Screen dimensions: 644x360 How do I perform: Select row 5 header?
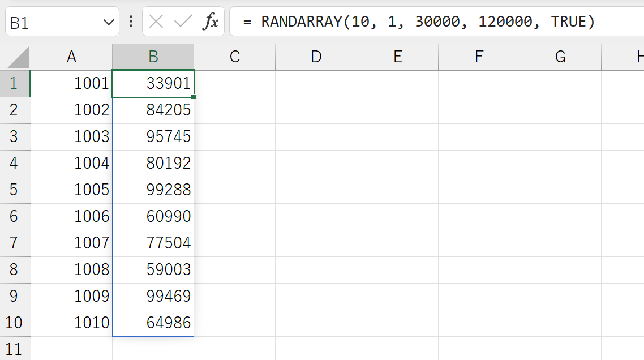pyautogui.click(x=15, y=190)
